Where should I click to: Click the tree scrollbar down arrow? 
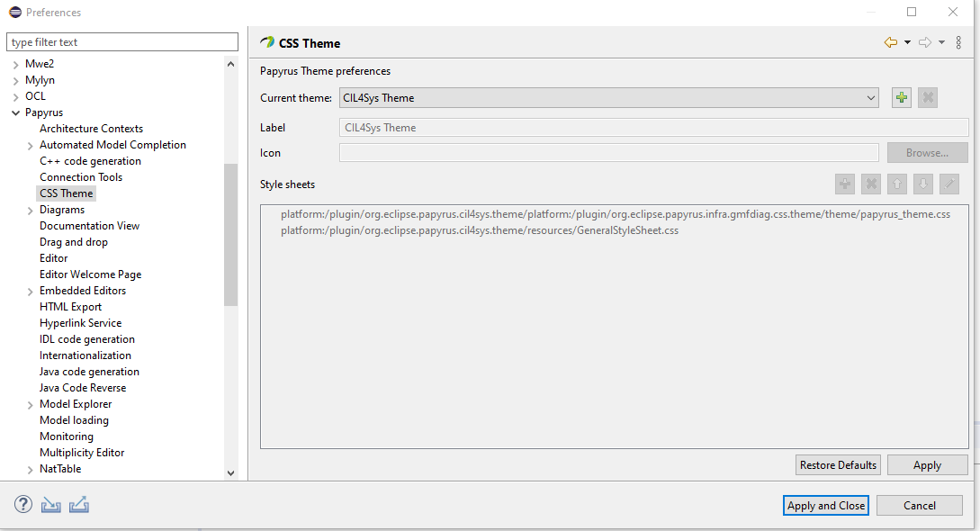click(230, 472)
